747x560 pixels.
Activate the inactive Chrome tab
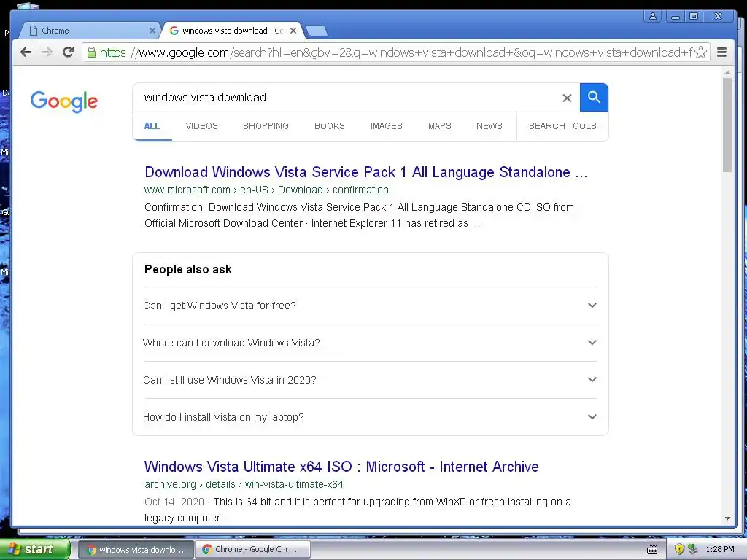pyautogui.click(x=90, y=31)
